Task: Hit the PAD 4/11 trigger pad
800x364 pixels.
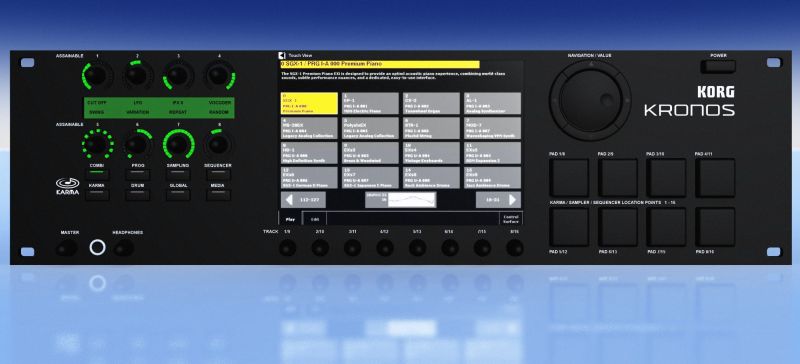Action: [x=715, y=178]
